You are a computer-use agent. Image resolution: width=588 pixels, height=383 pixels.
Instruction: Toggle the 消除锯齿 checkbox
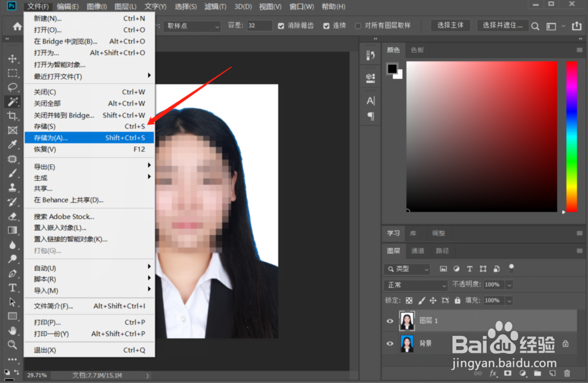pos(281,26)
